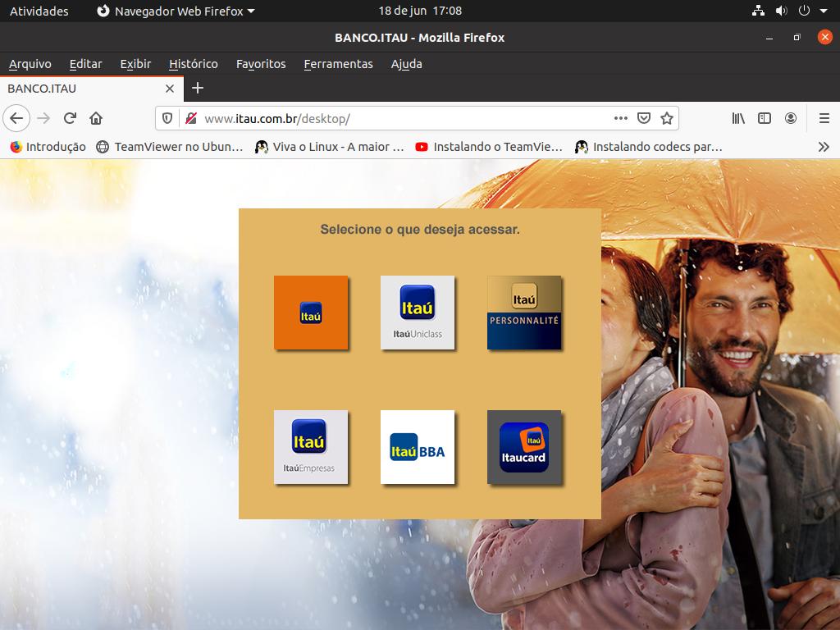840x630 pixels.
Task: Open Firefox account menu
Action: coord(791,118)
